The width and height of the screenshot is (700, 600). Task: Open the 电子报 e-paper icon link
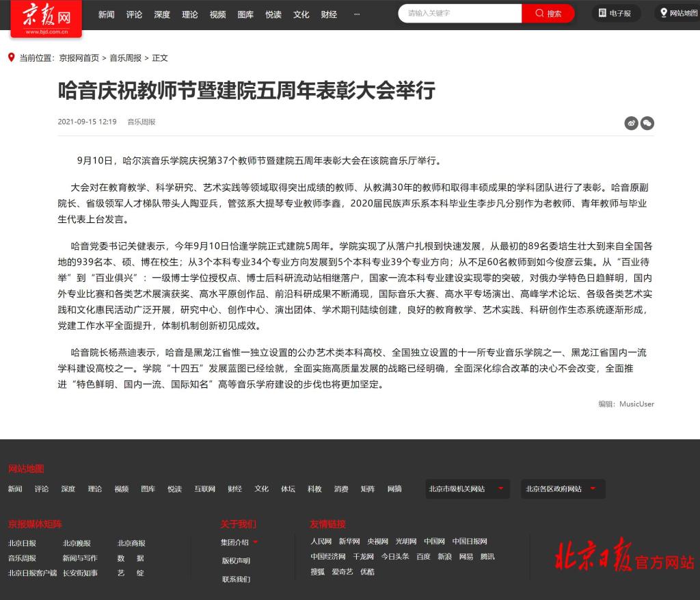[615, 13]
